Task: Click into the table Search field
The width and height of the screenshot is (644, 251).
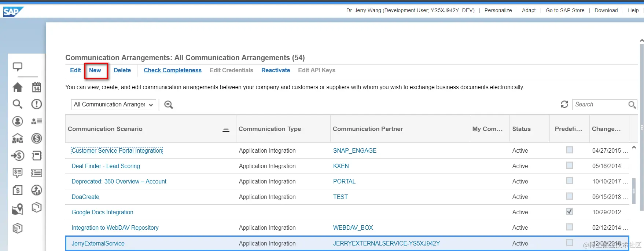Action: click(x=600, y=105)
